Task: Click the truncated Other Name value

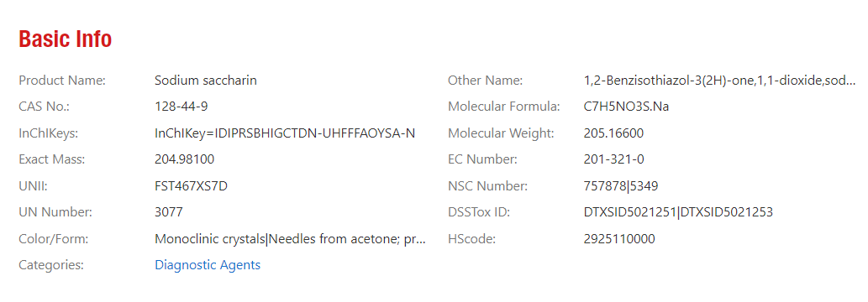Action: tap(720, 81)
